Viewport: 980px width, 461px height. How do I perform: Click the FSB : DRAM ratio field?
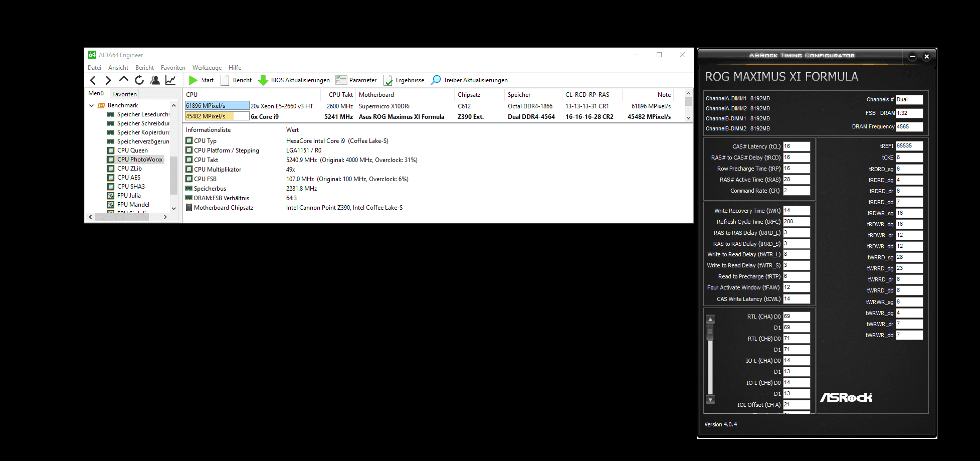[x=909, y=113]
